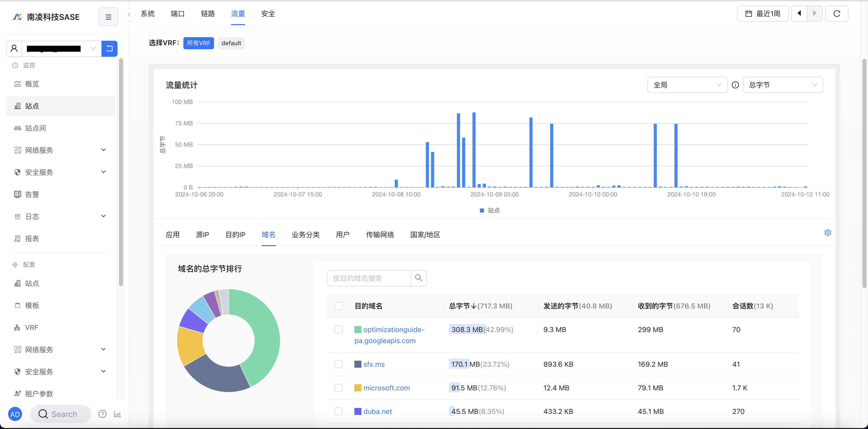Check the sfx.ms row checkbox
Viewport: 868px width, 429px height.
[x=339, y=364]
